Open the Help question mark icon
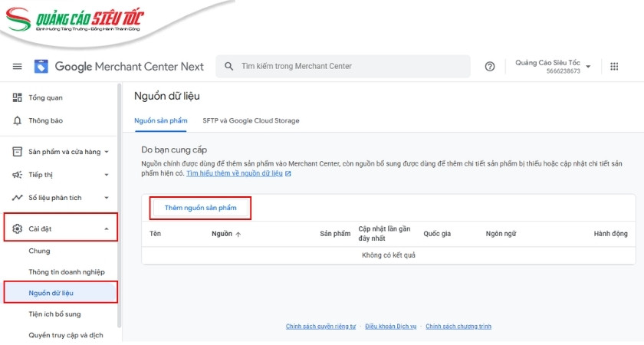 [490, 67]
